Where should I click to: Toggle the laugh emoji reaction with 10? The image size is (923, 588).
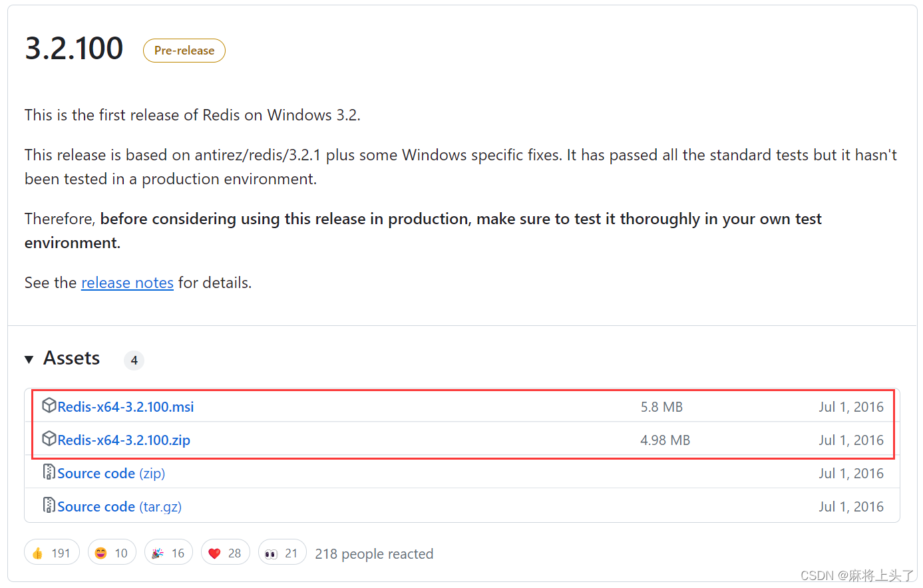pyautogui.click(x=112, y=552)
